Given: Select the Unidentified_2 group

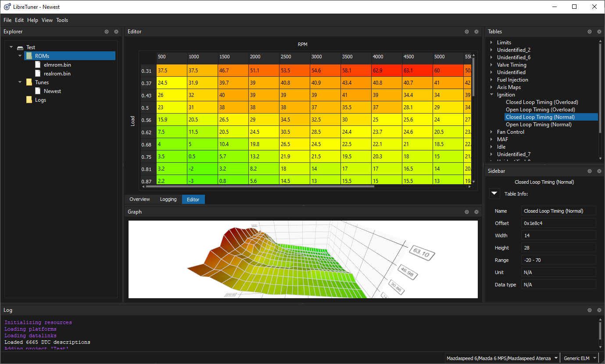Looking at the screenshot, I should point(513,50).
